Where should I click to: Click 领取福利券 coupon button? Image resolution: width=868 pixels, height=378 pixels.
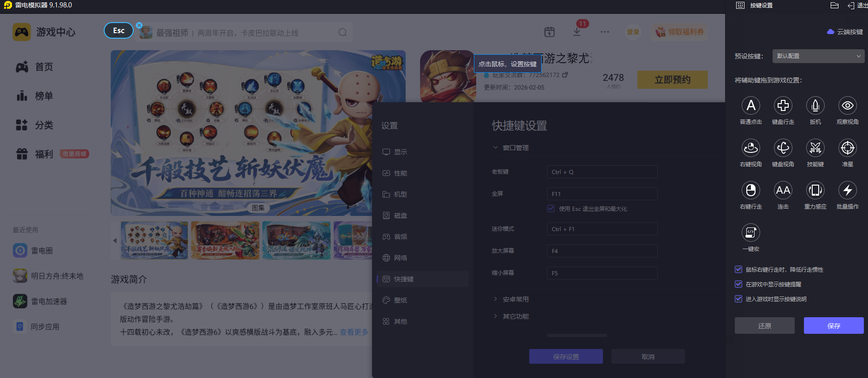pos(679,32)
